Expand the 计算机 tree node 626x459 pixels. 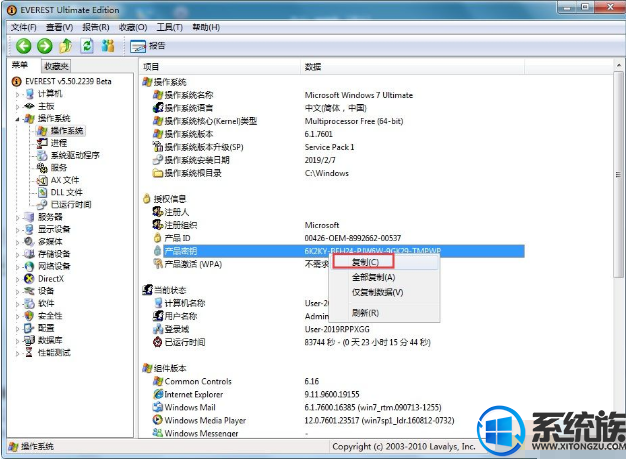(17, 95)
